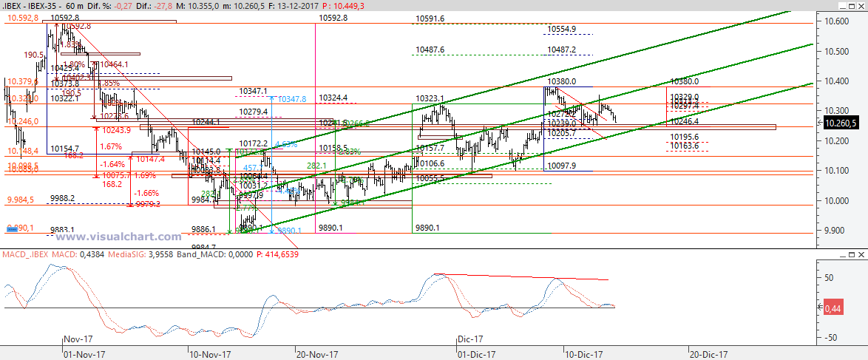Screen dimensions: 868x360
Task: Minimize the IBEX-35 price chart pane
Action: point(841,6)
